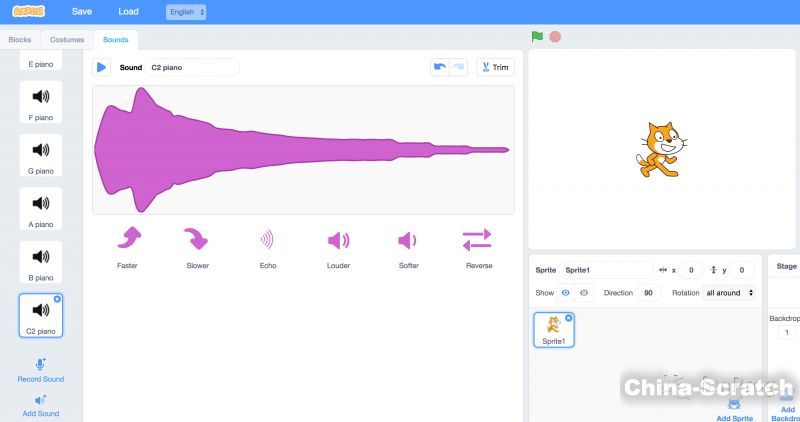Apply the Slower sound effect
This screenshot has height=422, width=800.
pos(197,240)
